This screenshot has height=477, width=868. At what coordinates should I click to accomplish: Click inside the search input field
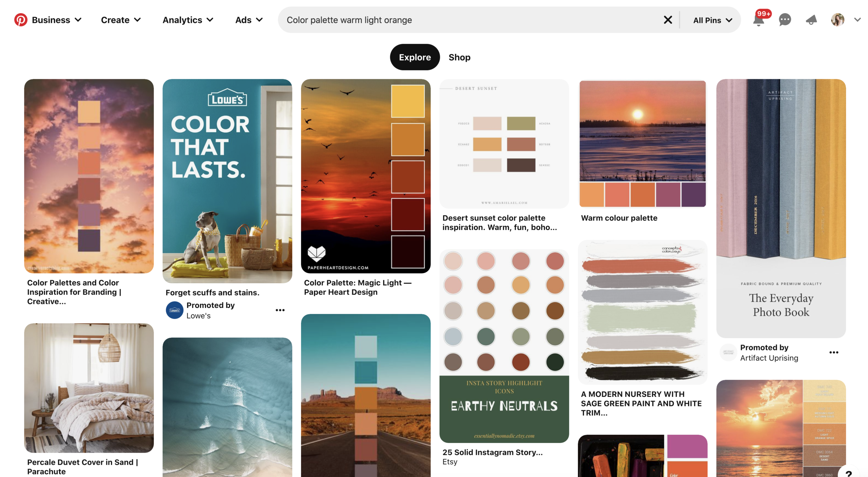coord(469,20)
